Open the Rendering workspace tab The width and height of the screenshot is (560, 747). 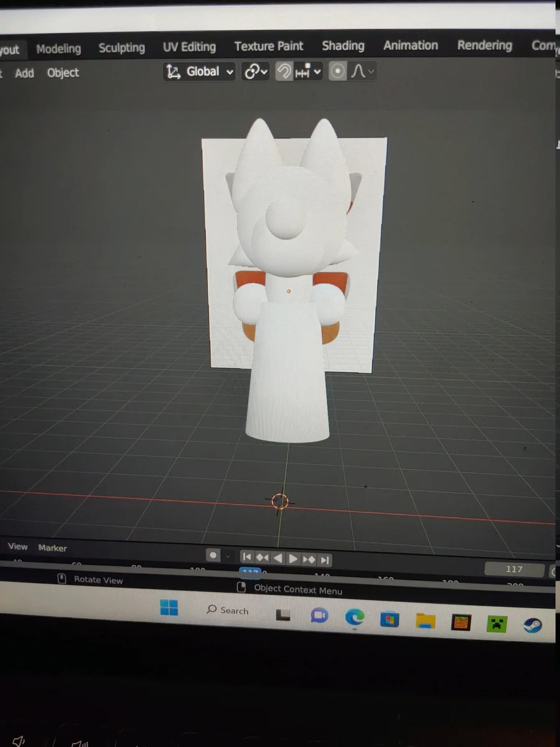point(485,45)
